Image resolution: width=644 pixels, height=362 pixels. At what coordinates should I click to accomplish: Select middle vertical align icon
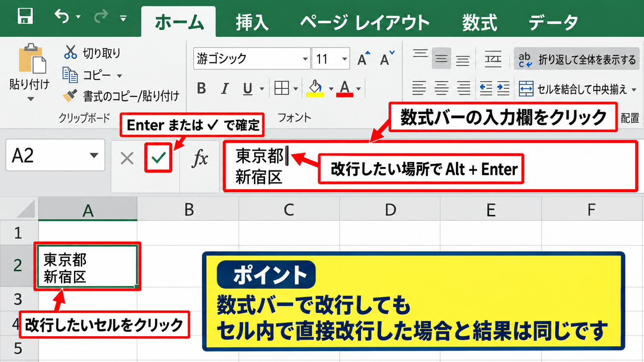click(441, 58)
